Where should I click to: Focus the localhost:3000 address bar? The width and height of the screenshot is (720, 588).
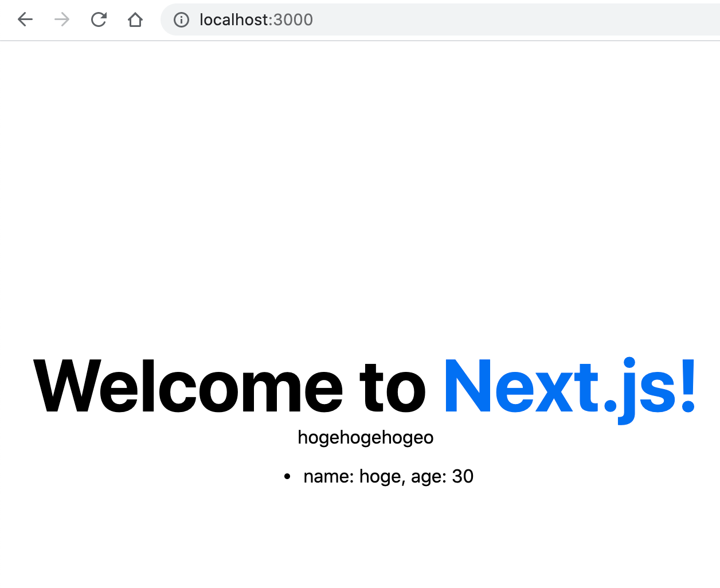(440, 19)
